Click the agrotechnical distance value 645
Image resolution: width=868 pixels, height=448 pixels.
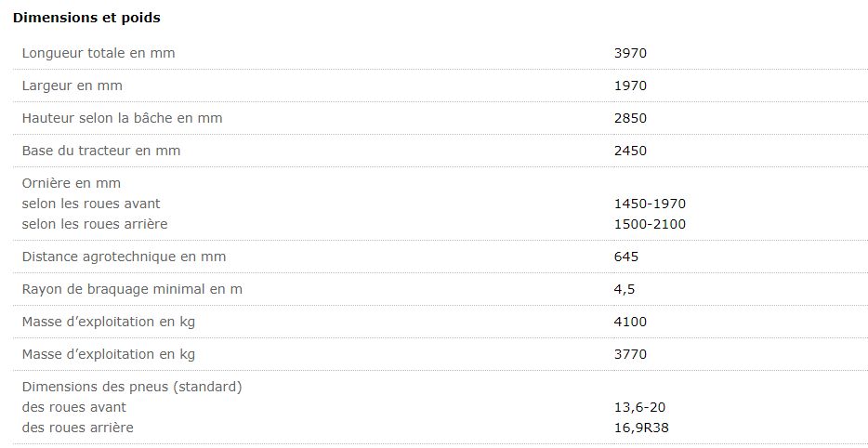(626, 257)
